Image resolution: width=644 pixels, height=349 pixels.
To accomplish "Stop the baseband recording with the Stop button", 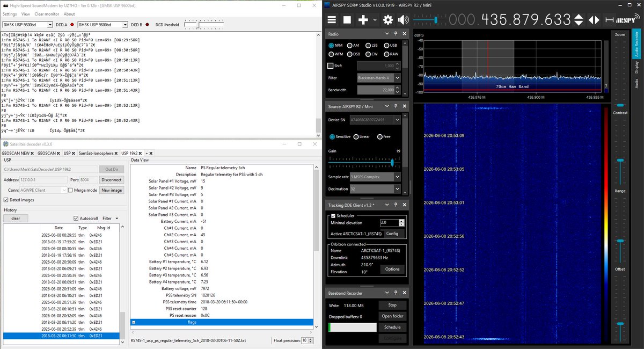I will pos(392,305).
